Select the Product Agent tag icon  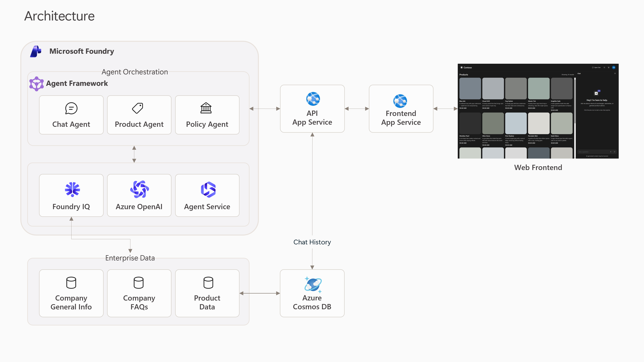(138, 108)
